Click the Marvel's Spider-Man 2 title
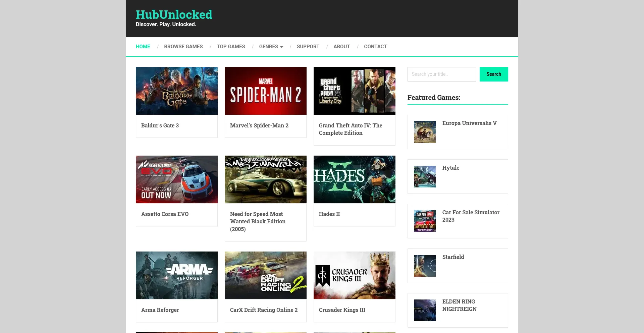Viewport: 644px width, 333px height. coord(259,125)
